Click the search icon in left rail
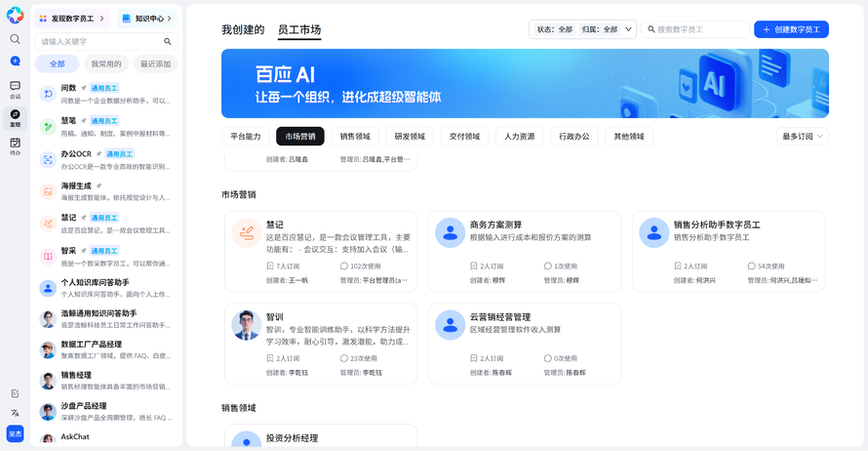The height and width of the screenshot is (451, 868). [15, 39]
